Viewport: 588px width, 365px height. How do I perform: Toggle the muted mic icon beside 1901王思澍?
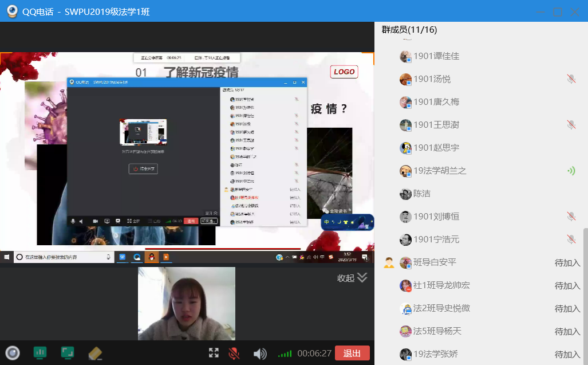pos(571,124)
